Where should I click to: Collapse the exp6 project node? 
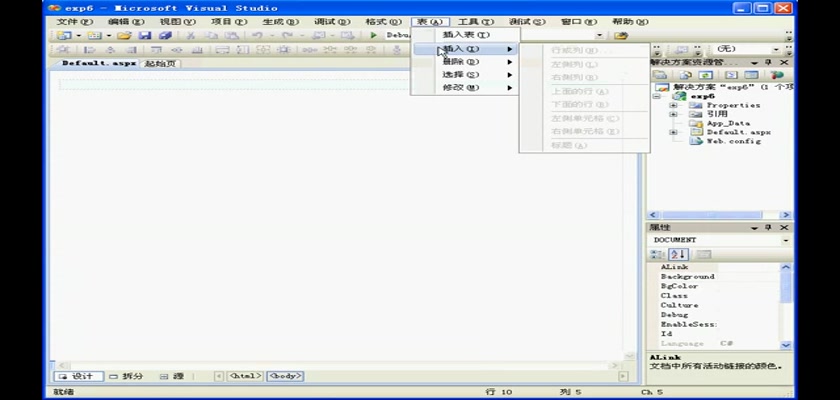tap(657, 96)
